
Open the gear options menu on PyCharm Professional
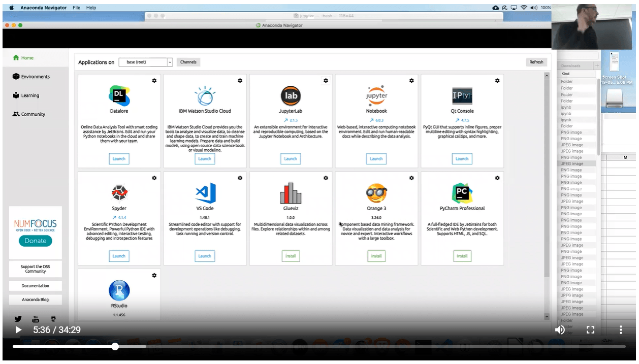497,178
